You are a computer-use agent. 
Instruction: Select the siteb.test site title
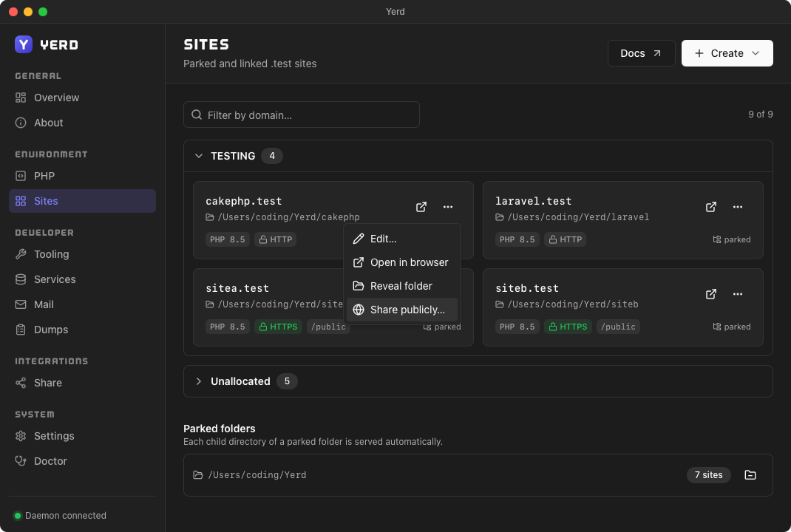pyautogui.click(x=526, y=288)
